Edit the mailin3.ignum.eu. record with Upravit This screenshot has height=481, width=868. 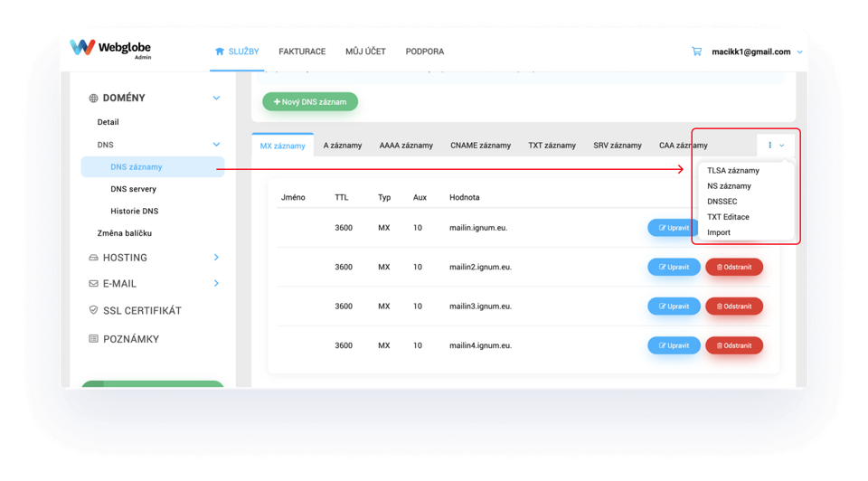[x=674, y=307]
